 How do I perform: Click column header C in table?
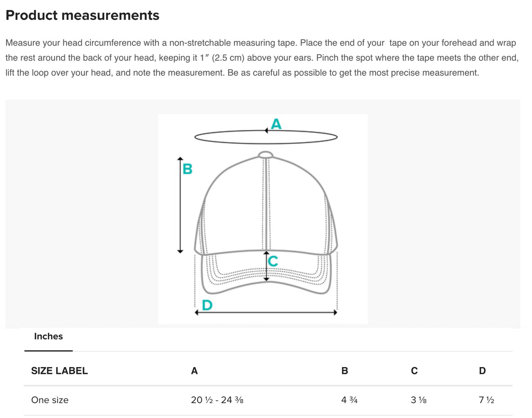point(414,371)
